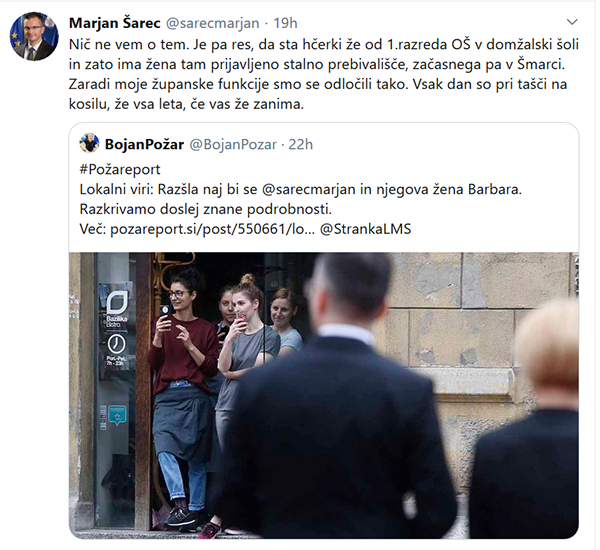Click the @sarecmarjan mention in quoted tweet
This screenshot has height=550, width=600.
click(x=309, y=189)
